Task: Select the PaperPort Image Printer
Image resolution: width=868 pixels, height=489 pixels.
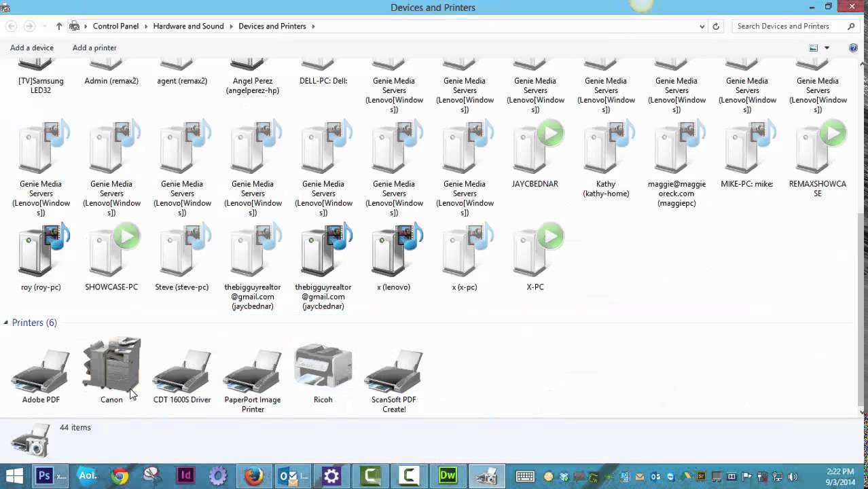Action: point(253,380)
